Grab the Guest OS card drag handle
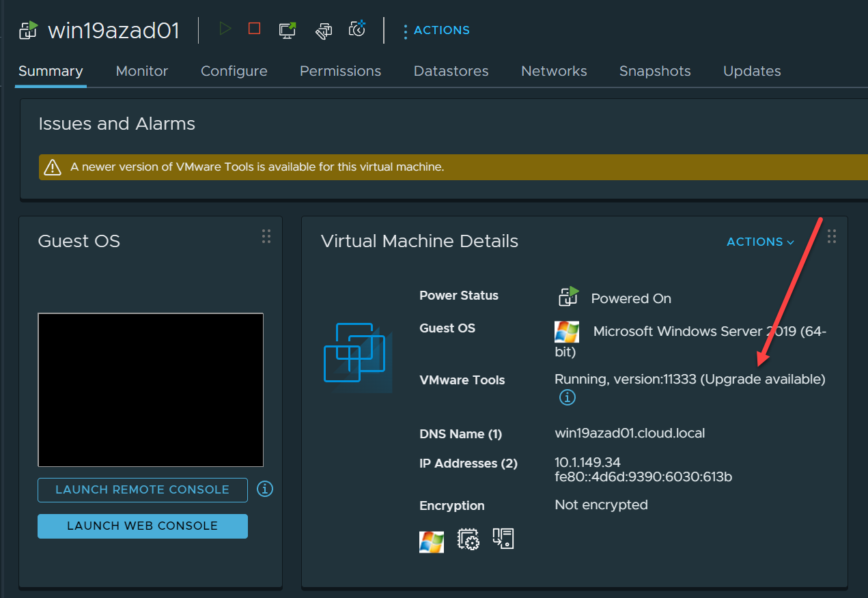Viewport: 868px width, 598px height. tap(266, 236)
